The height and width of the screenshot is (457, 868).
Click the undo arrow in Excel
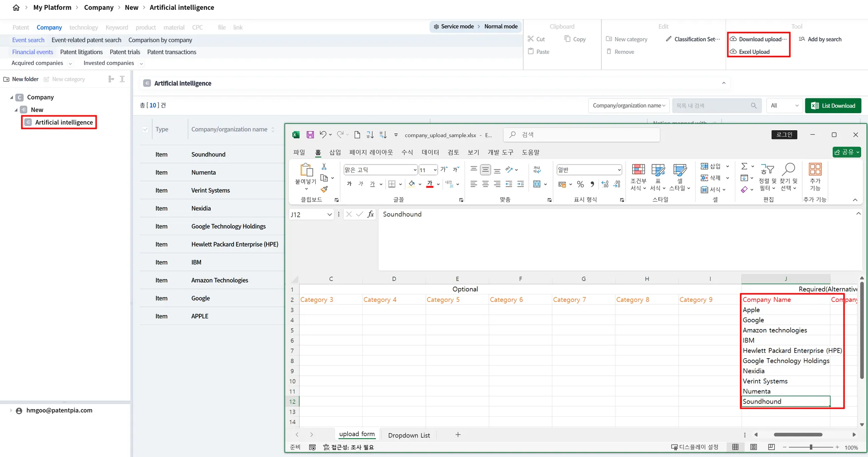tap(323, 135)
